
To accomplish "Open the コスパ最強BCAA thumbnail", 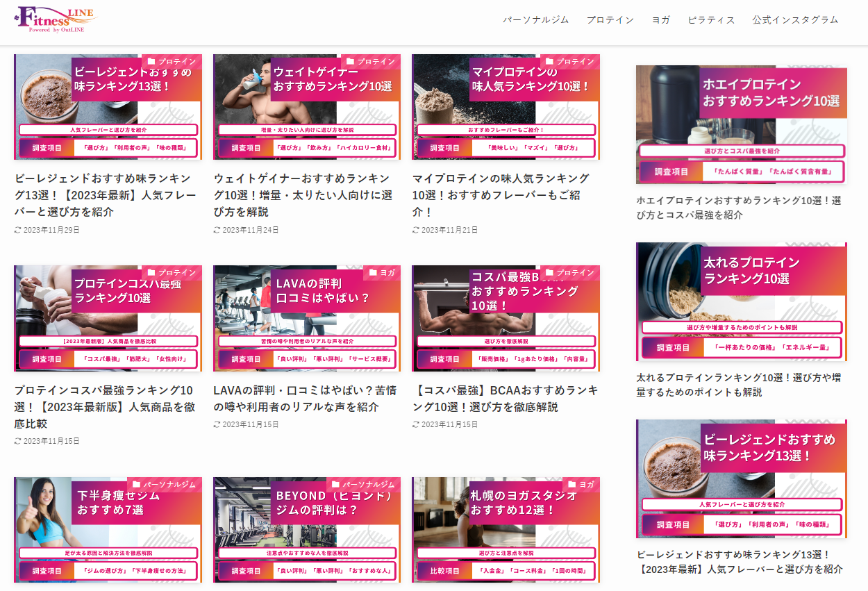I will click(506, 318).
